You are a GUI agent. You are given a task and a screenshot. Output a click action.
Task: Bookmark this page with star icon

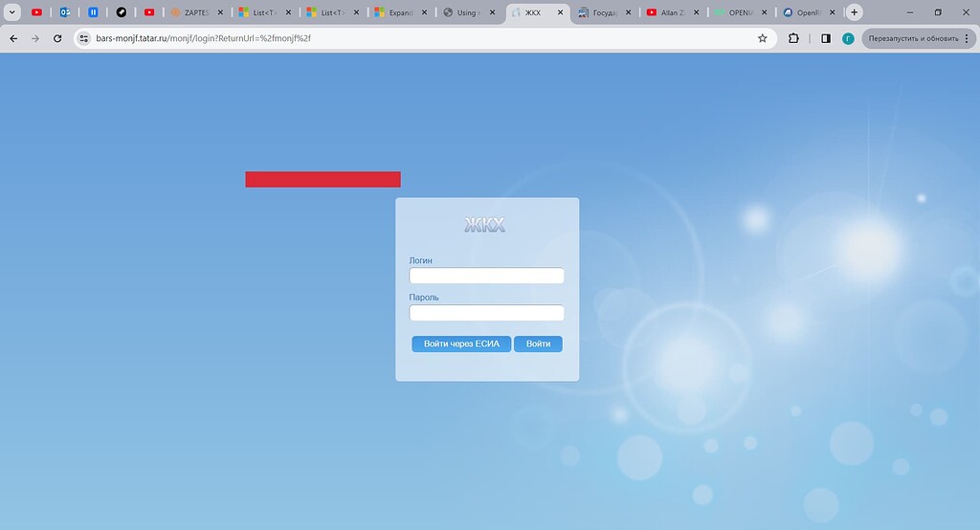763,38
